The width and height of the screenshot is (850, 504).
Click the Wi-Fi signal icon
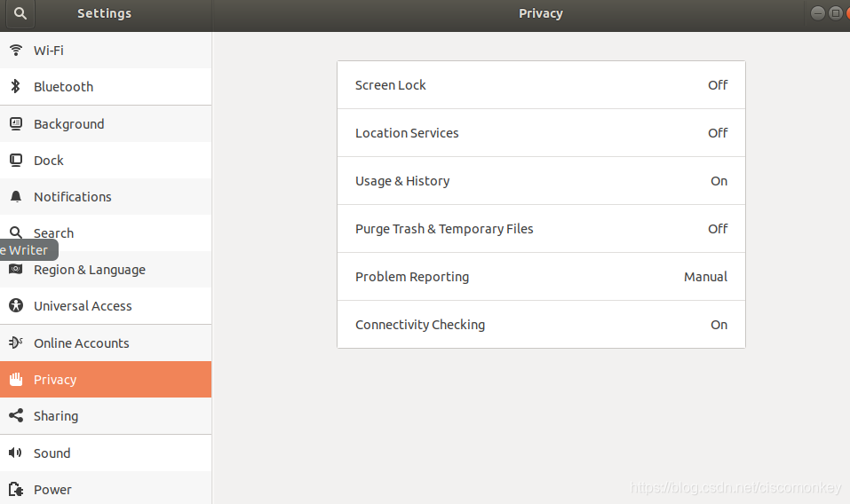[16, 51]
